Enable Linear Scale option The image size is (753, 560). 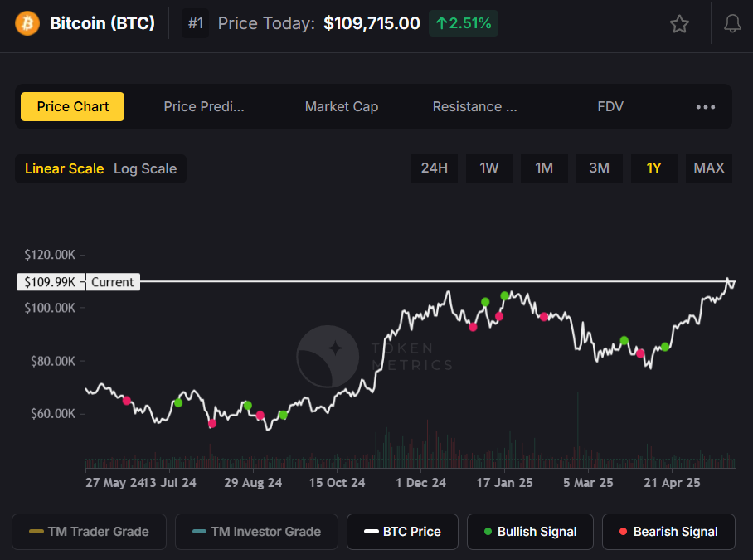tap(65, 168)
